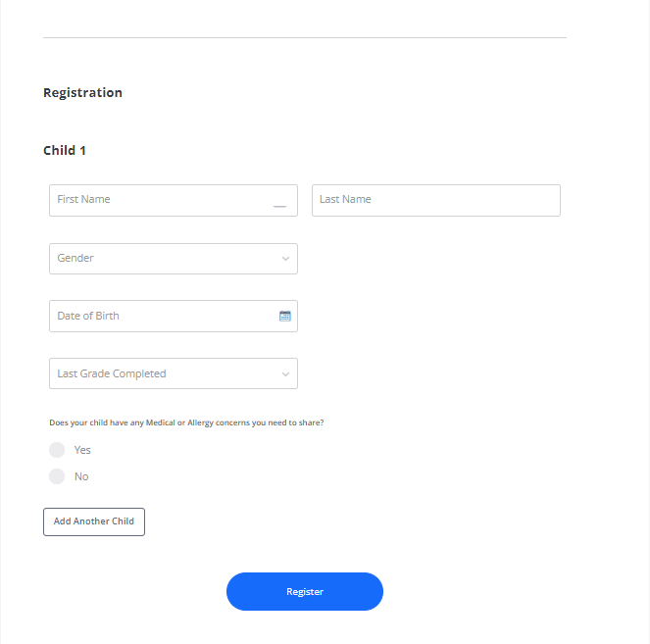The width and height of the screenshot is (650, 644).
Task: Click the Last Grade Completed chevron arrow
Action: [x=285, y=373]
